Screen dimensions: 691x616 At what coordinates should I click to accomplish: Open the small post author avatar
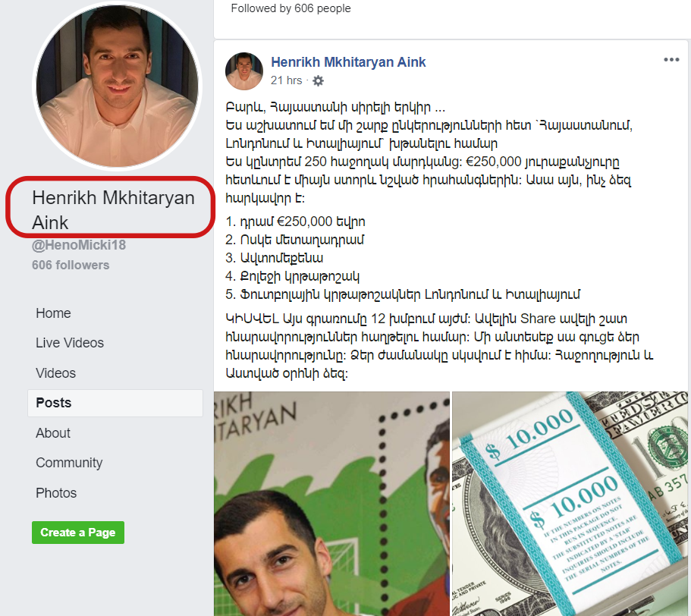(x=244, y=71)
